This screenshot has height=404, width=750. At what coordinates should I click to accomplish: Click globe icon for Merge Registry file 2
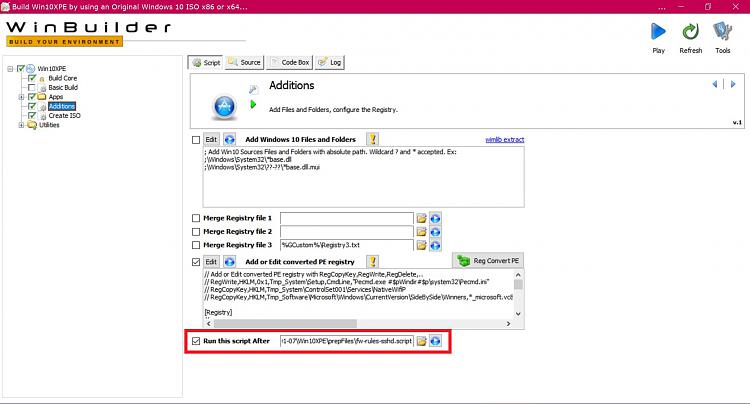pyautogui.click(x=435, y=232)
